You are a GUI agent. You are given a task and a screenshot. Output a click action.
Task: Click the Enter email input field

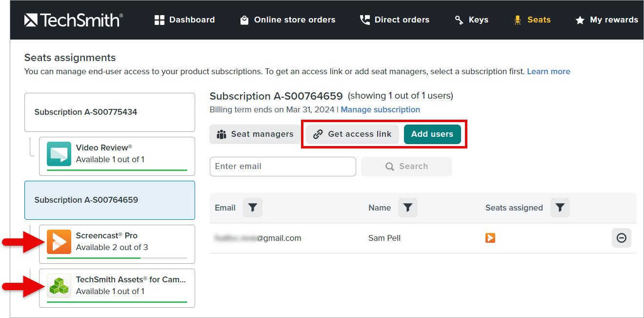[x=282, y=167]
